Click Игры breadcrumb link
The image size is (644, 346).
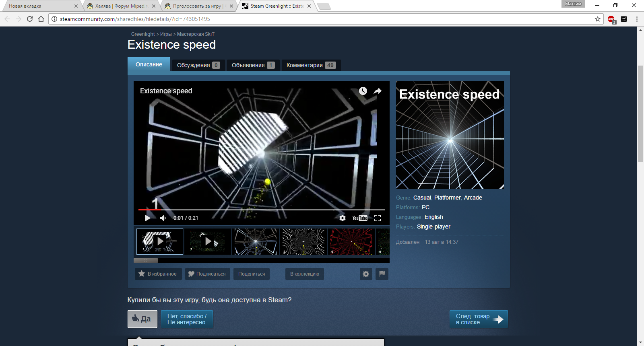[x=166, y=34]
